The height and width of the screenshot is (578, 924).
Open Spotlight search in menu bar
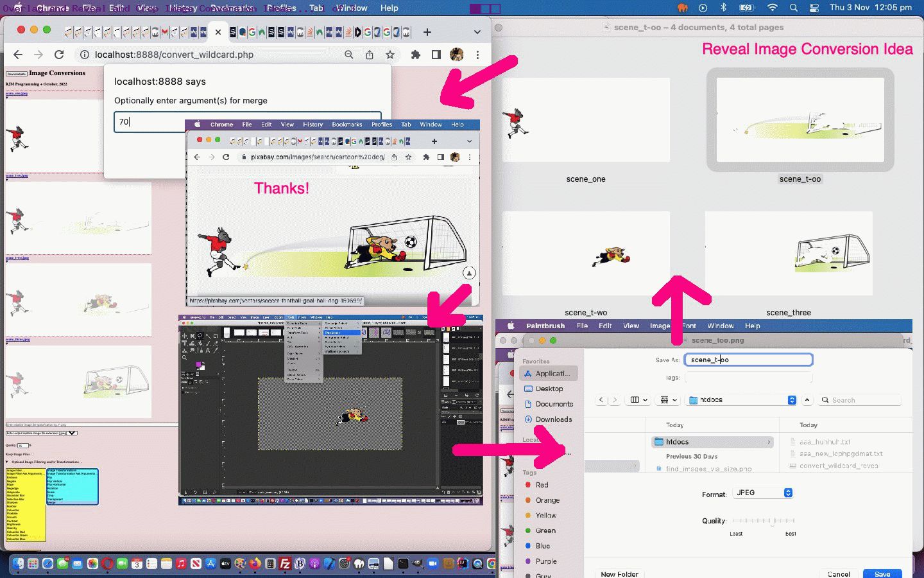point(794,8)
